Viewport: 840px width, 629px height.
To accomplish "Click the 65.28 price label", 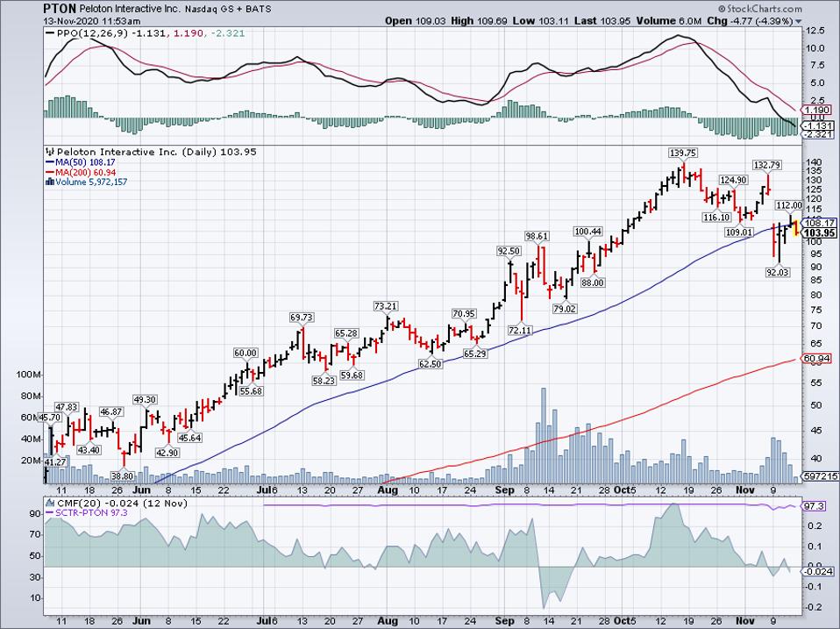I will [x=346, y=333].
